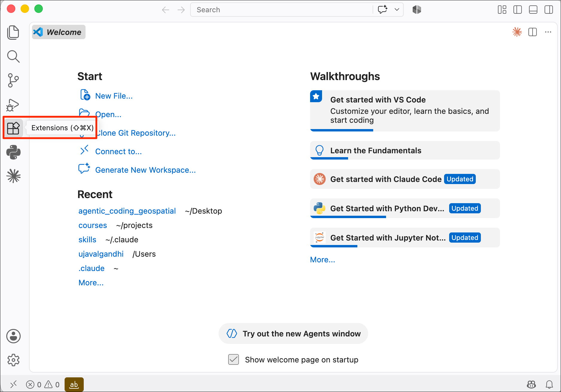Open the notifications bell
The width and height of the screenshot is (561, 392).
point(549,385)
